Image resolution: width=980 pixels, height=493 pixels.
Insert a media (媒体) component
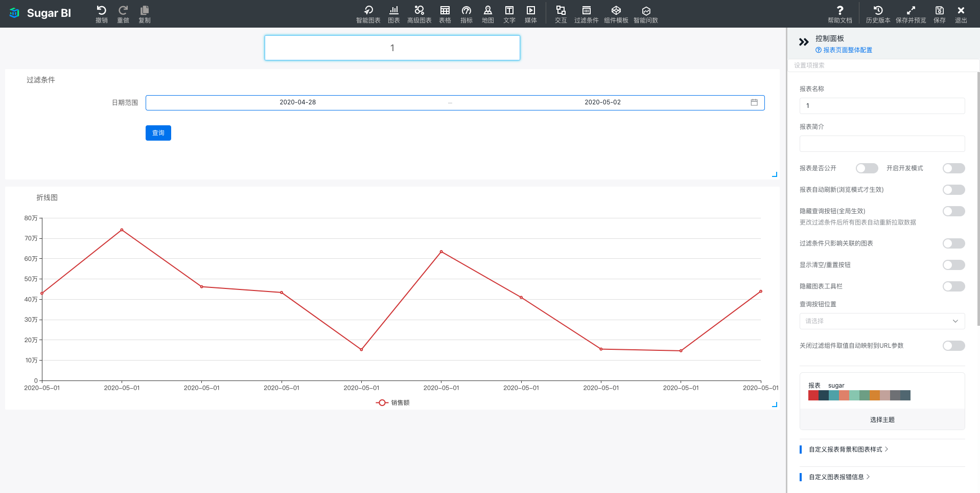531,14
